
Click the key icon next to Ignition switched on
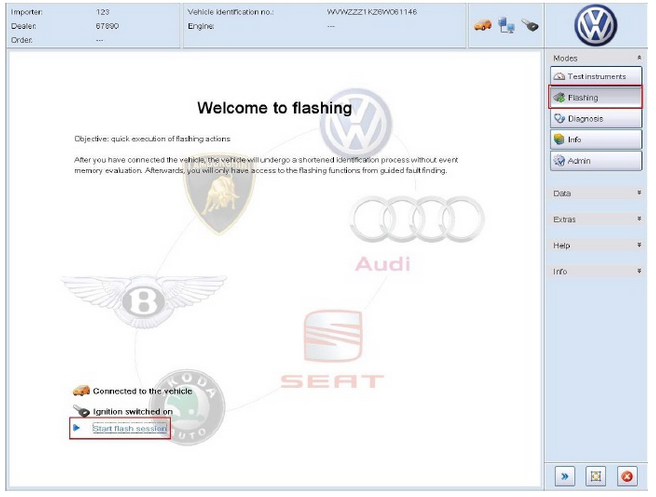[x=81, y=411]
